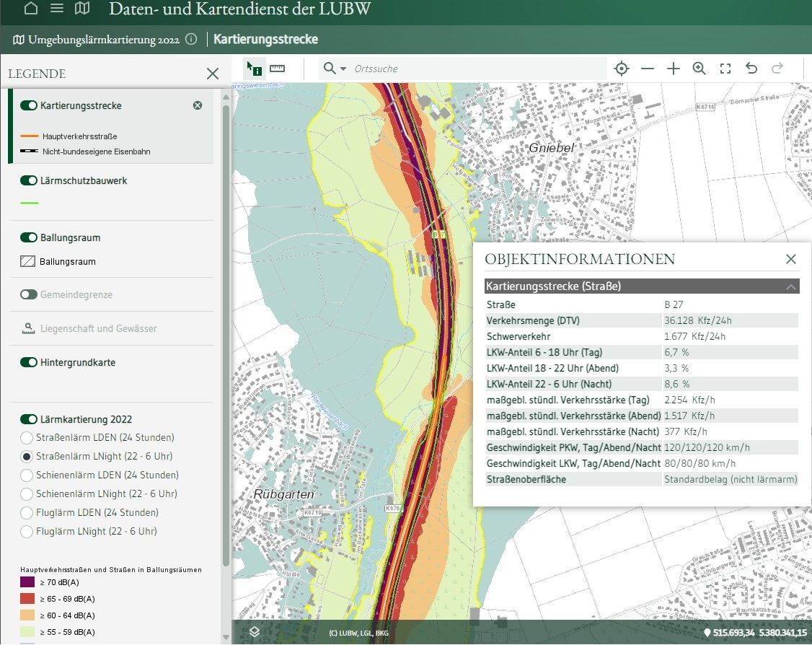Collapse the Kartierungsstrecke (Straße) section
The image size is (812, 645).
pos(790,286)
